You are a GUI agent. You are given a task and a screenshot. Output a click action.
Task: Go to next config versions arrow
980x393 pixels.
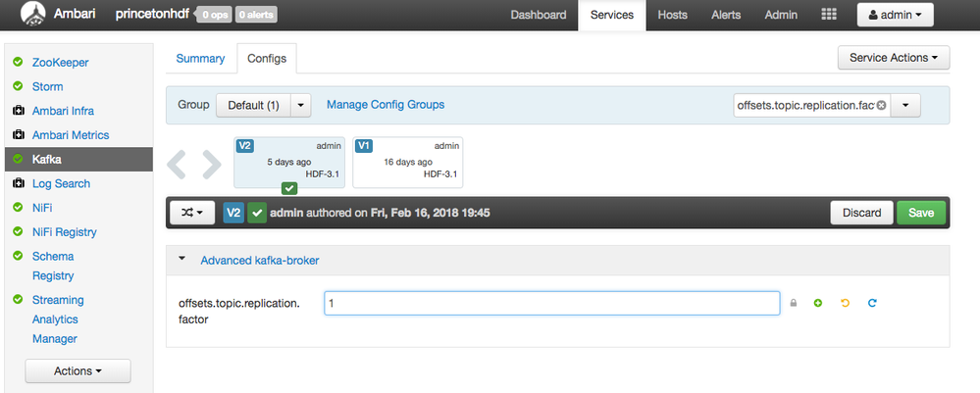211,164
